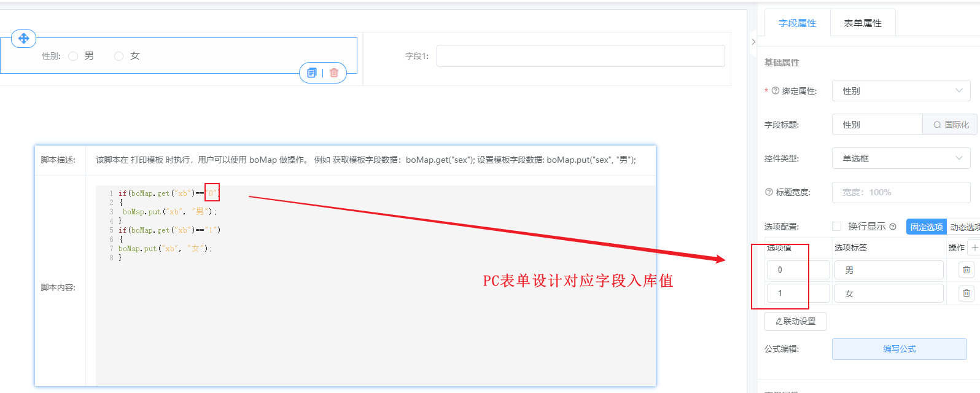Click the 字段1 input field

click(580, 56)
